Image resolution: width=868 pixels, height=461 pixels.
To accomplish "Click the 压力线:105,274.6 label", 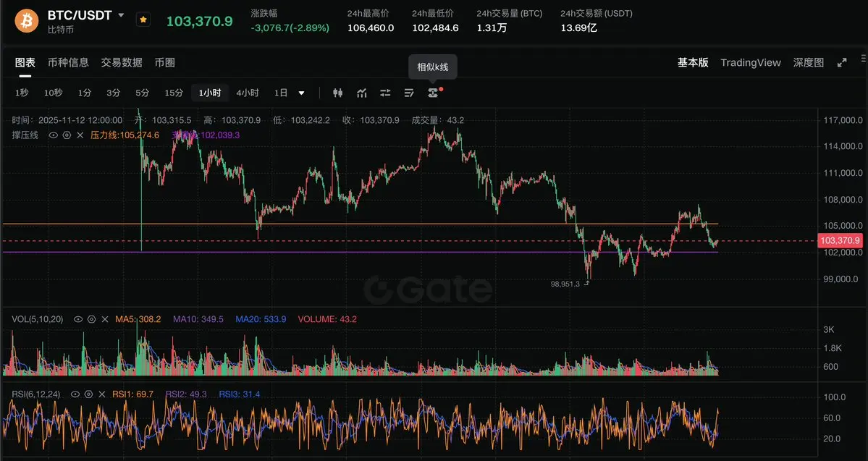I will 125,135.
